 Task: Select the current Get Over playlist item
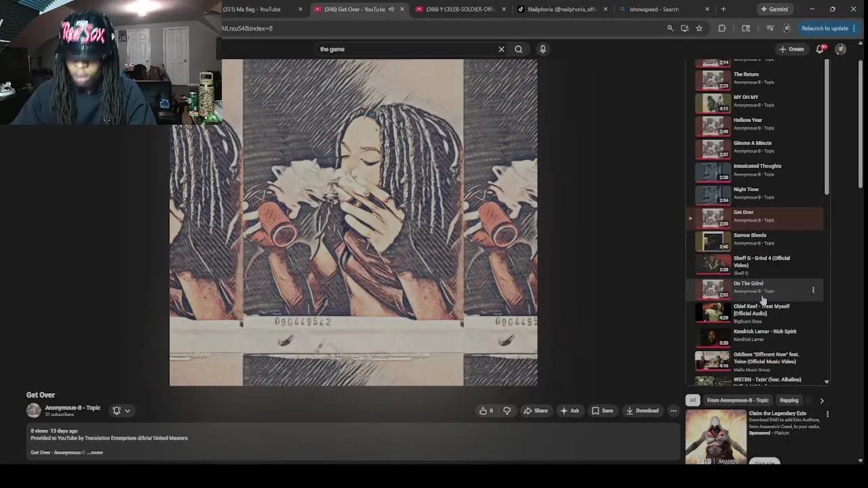[756, 217]
